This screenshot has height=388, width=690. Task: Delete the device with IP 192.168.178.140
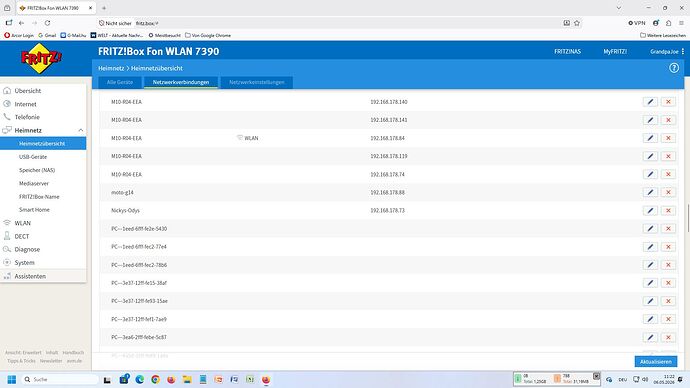[668, 102]
